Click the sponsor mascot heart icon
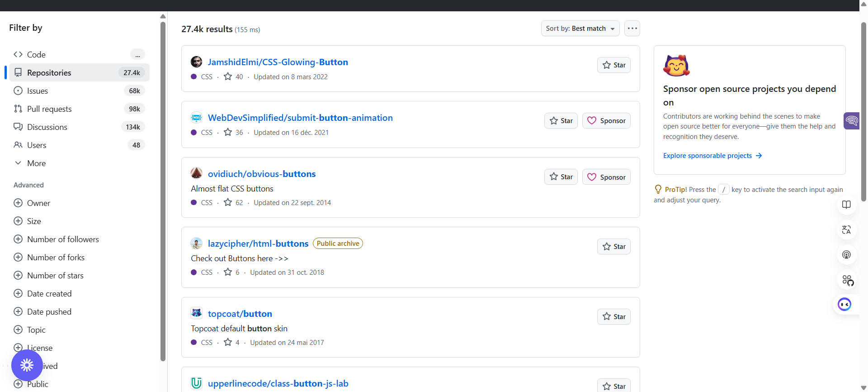Screen dimensions: 868x392 pyautogui.click(x=676, y=66)
